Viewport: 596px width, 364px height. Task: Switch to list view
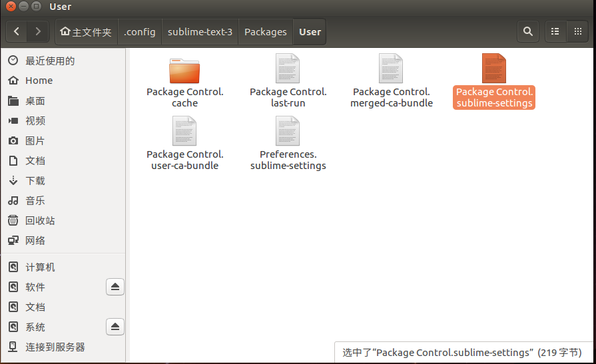click(x=555, y=31)
